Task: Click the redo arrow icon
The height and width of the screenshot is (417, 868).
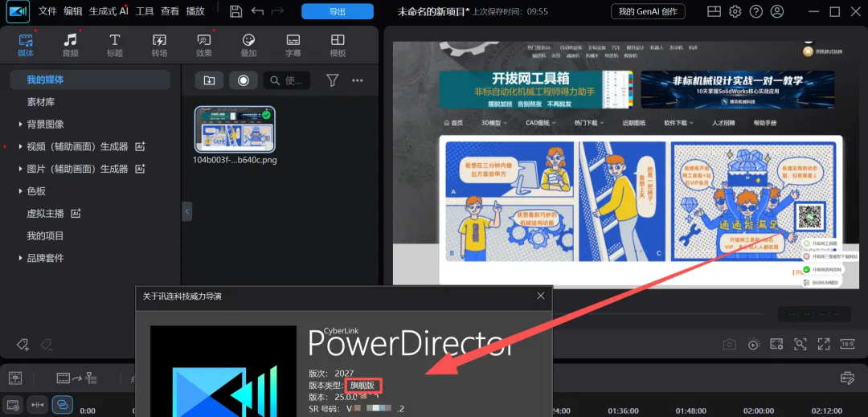Action: tap(278, 11)
